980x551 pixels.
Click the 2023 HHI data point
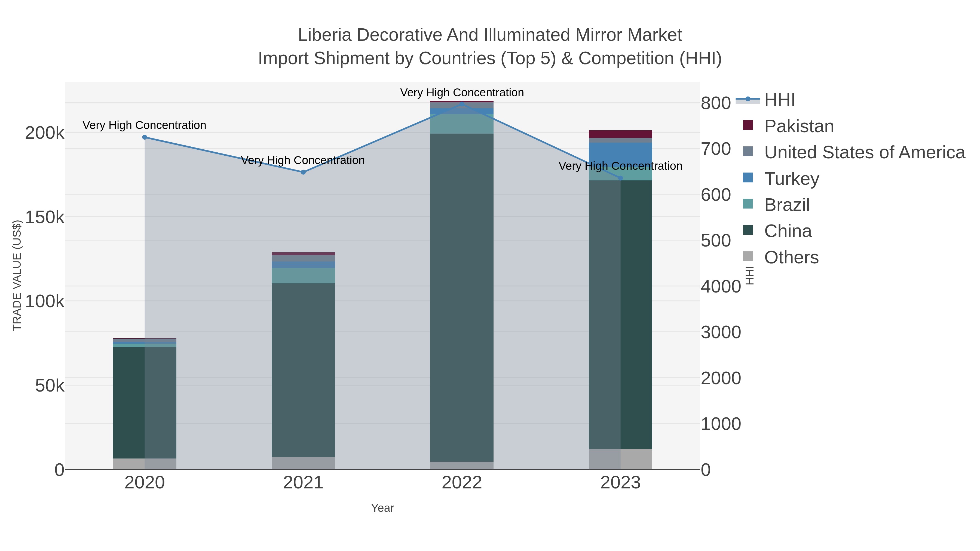tap(620, 178)
